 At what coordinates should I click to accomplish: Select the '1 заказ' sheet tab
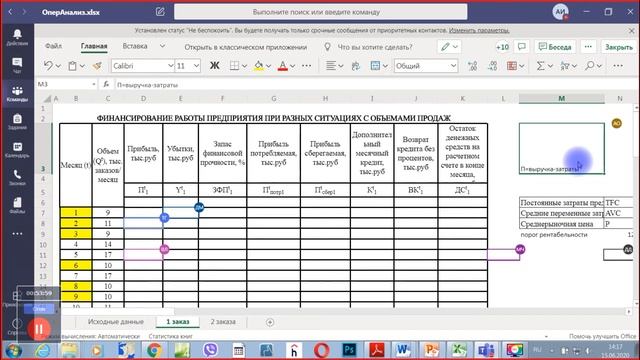coord(178,322)
